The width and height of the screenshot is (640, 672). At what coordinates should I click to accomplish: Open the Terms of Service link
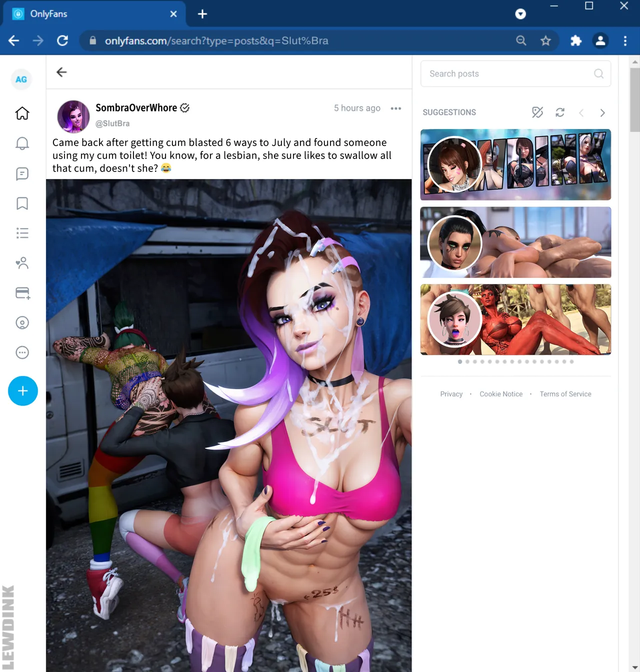[565, 394]
